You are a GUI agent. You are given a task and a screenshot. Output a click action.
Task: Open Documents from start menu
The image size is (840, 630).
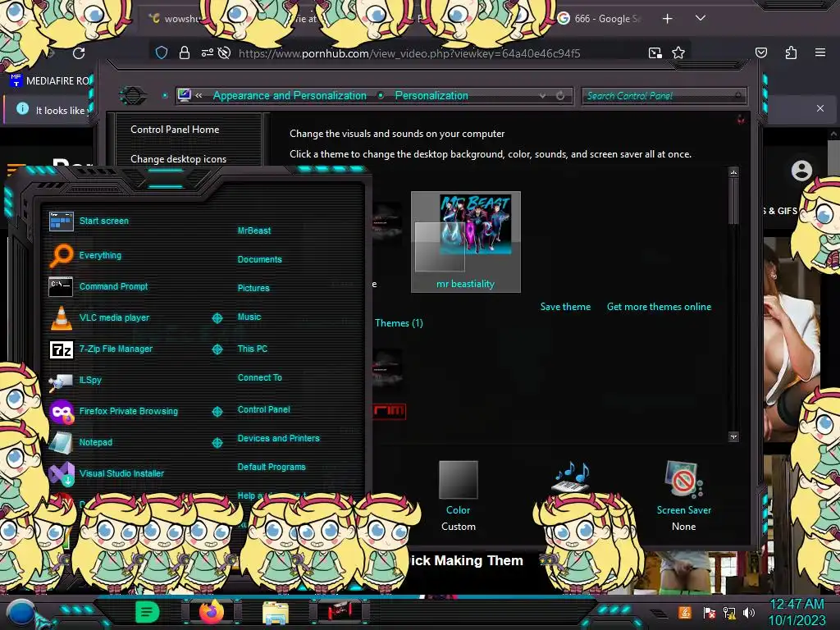click(x=259, y=259)
